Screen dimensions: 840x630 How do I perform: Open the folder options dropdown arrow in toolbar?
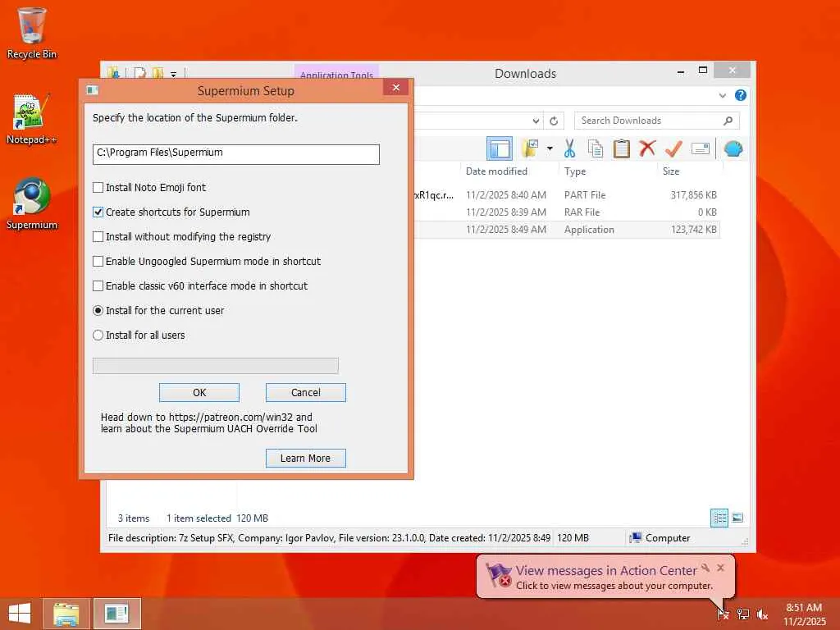pyautogui.click(x=550, y=148)
